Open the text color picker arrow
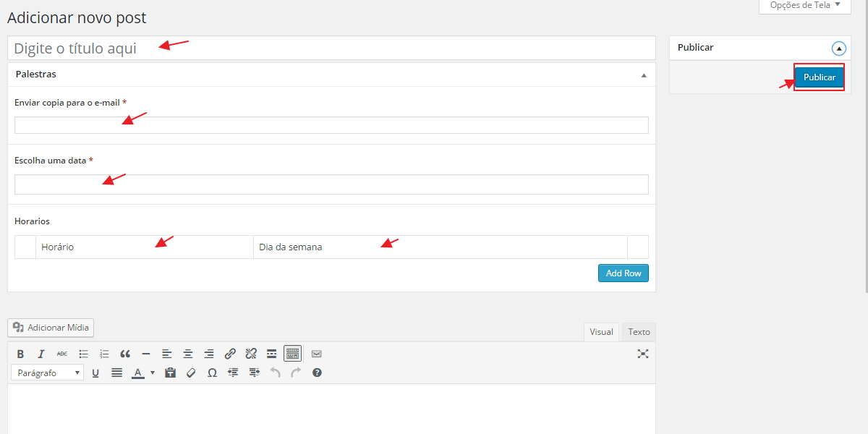 click(153, 373)
